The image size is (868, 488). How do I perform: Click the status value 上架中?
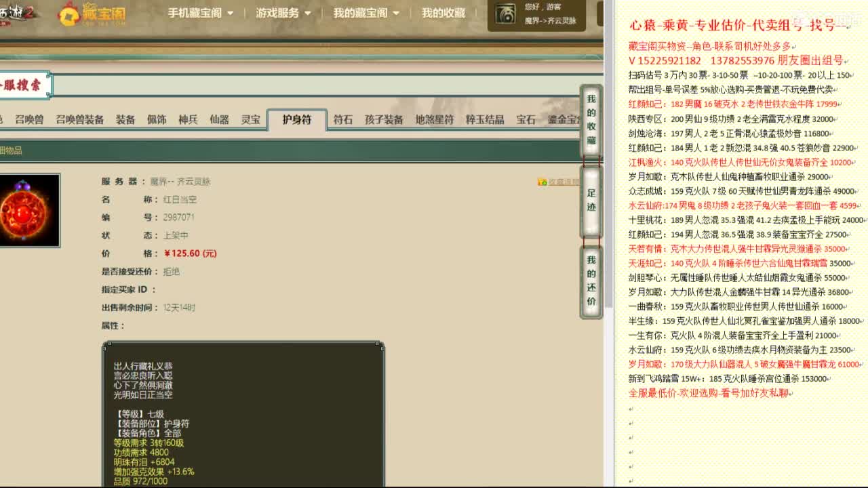pos(176,236)
